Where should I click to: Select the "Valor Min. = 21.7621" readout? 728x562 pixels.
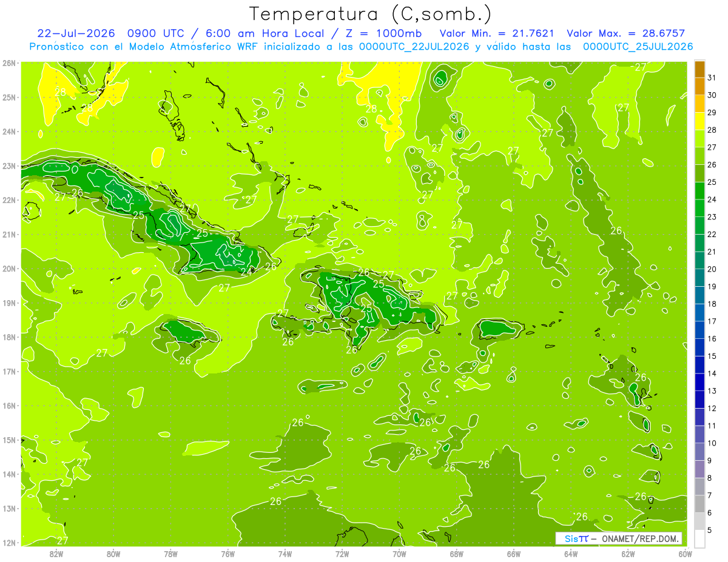[497, 33]
